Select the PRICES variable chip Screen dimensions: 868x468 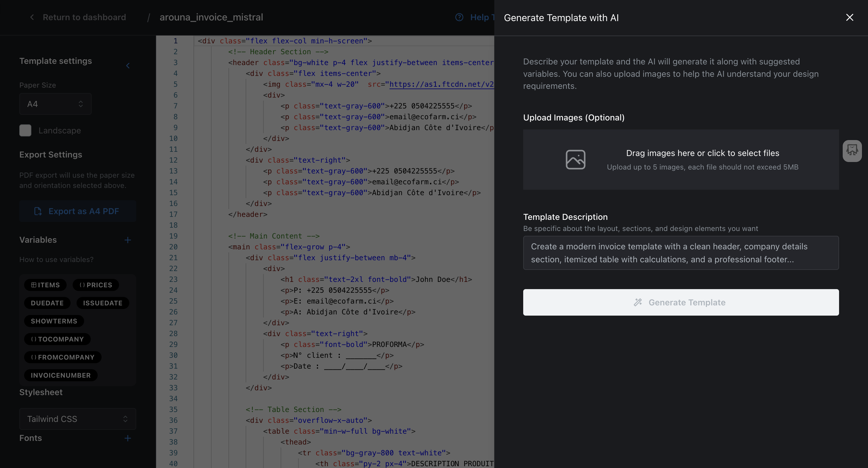(x=96, y=285)
